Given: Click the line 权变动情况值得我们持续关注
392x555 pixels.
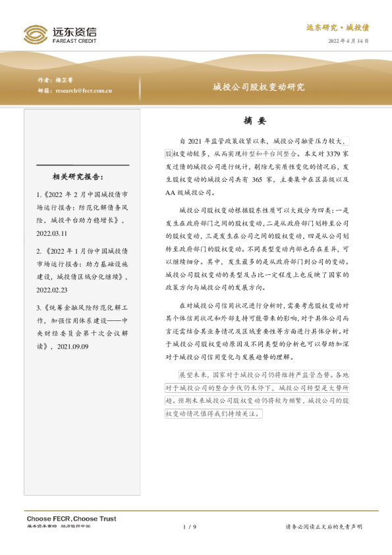Looking at the screenshot, I should point(213,413).
